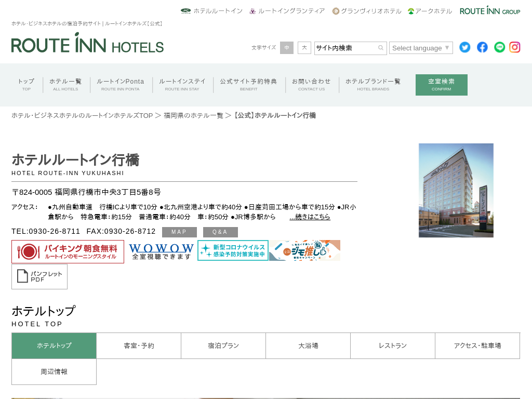Select the 宿泊プラン tab
Screen dimensions: 532x399
pyautogui.click(x=223, y=345)
